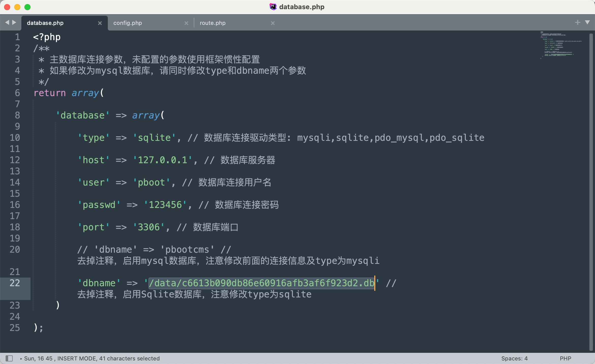Screen dimensions: 595x364
Task: Open the Spaces: 4 indentation menu
Action: 514,358
